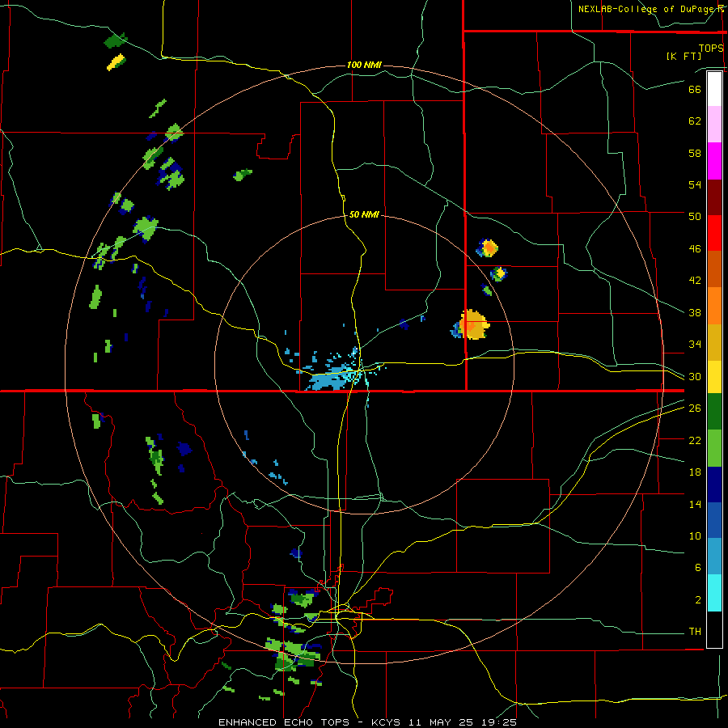Select the dark green legend swatch
The width and height of the screenshot is (728, 728).
(x=714, y=412)
